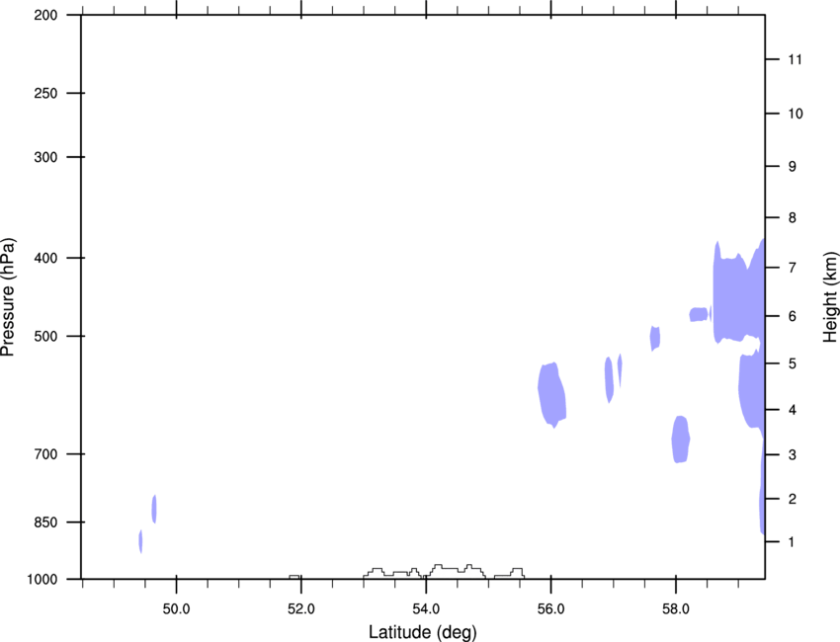Click height tick label 2
Image resolution: width=840 pixels, height=642 pixels.
(793, 499)
